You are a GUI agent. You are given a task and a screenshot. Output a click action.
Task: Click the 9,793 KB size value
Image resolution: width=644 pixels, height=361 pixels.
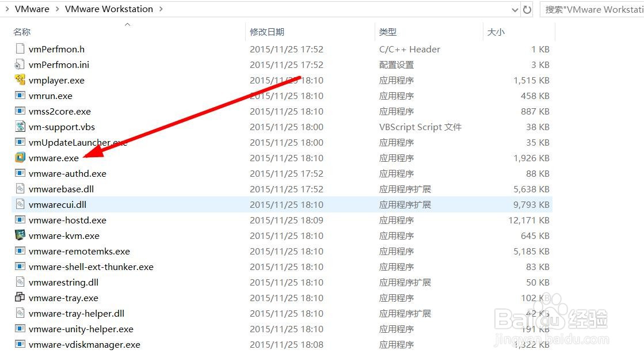tap(531, 205)
